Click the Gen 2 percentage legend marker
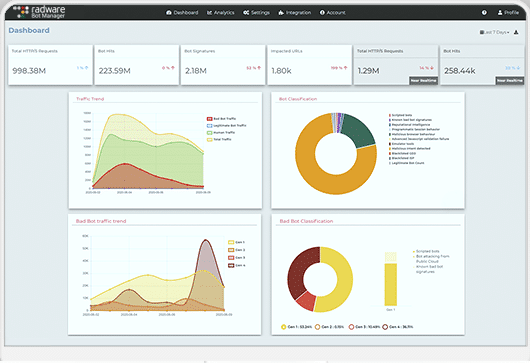 tap(317, 327)
